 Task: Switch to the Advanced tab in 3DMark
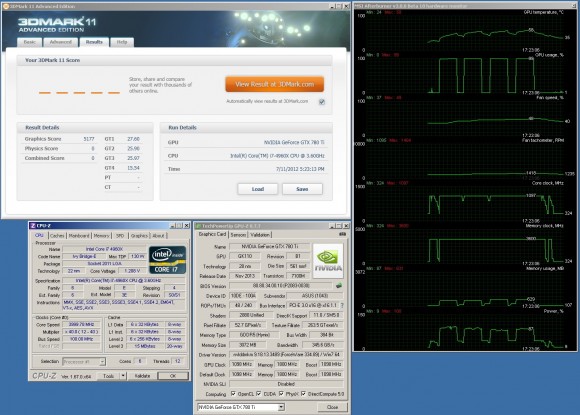(61, 42)
